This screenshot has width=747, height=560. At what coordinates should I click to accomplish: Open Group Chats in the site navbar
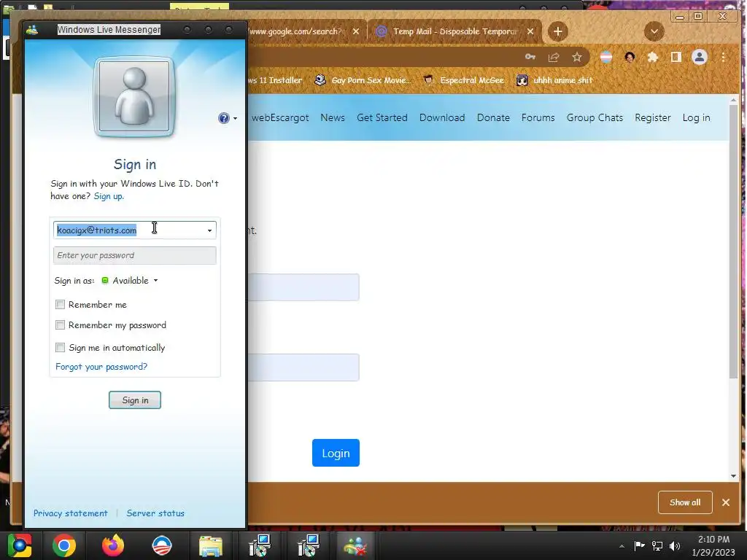pyautogui.click(x=595, y=117)
